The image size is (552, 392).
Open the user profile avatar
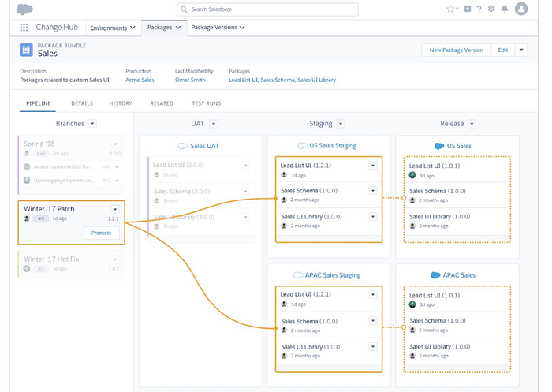[521, 9]
